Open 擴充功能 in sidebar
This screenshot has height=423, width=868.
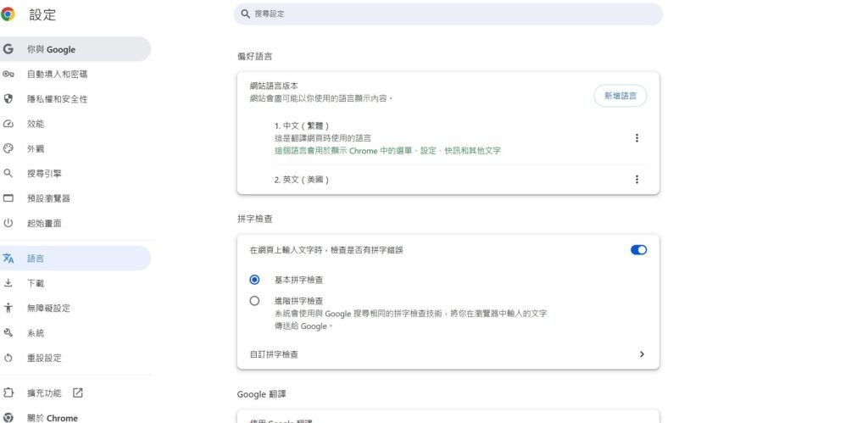click(x=75, y=393)
